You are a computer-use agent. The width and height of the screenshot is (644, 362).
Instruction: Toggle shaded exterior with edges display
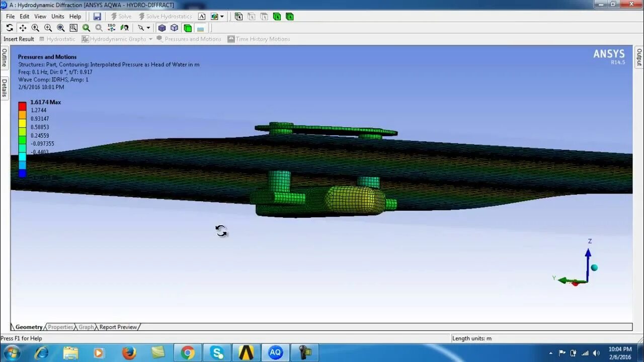[x=162, y=28]
